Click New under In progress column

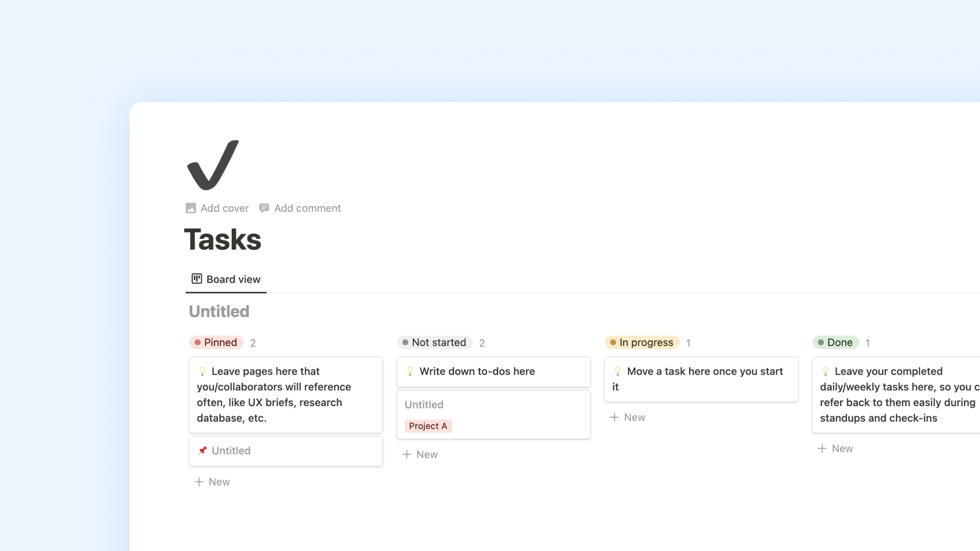pos(627,417)
